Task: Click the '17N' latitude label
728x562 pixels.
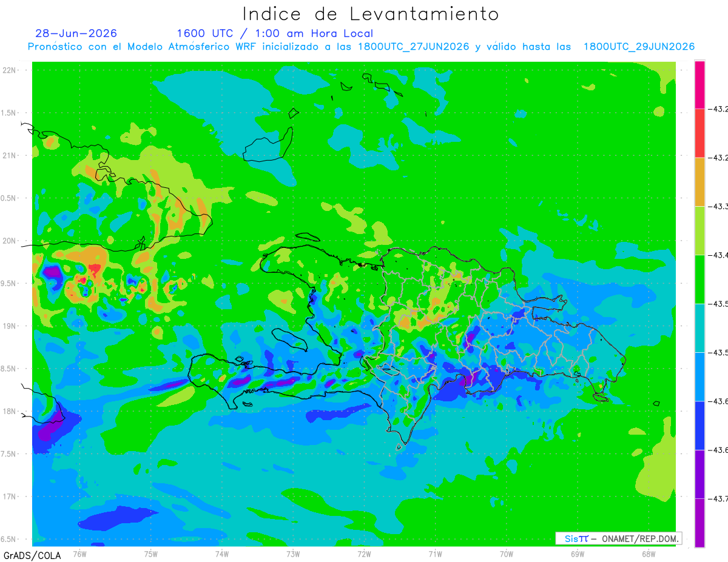Action: (10, 497)
